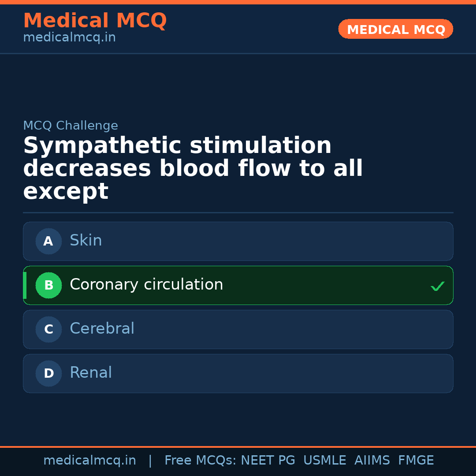Click FMGE in the footer
Viewport: 476px width, 476px height.
point(416,461)
